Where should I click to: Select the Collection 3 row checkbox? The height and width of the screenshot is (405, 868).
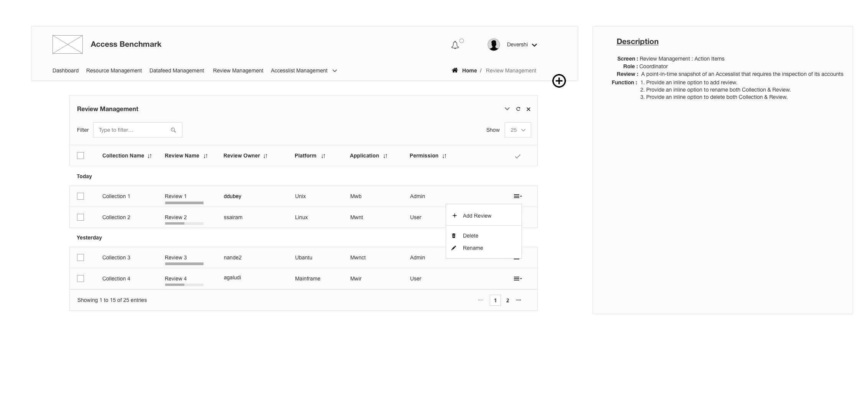pos(80,257)
